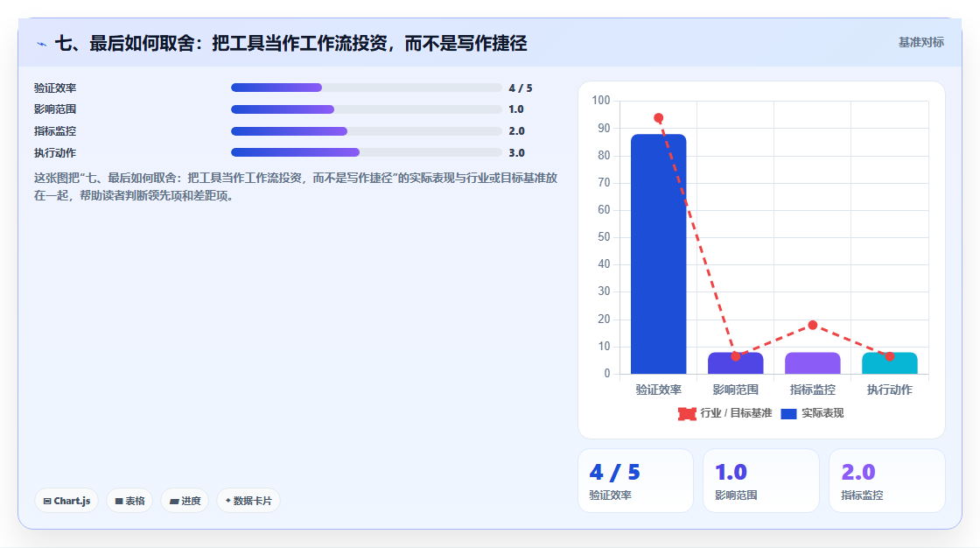This screenshot has height=548, width=980.
Task: Click the blue 实际表现 legend swatch
Action: [788, 413]
